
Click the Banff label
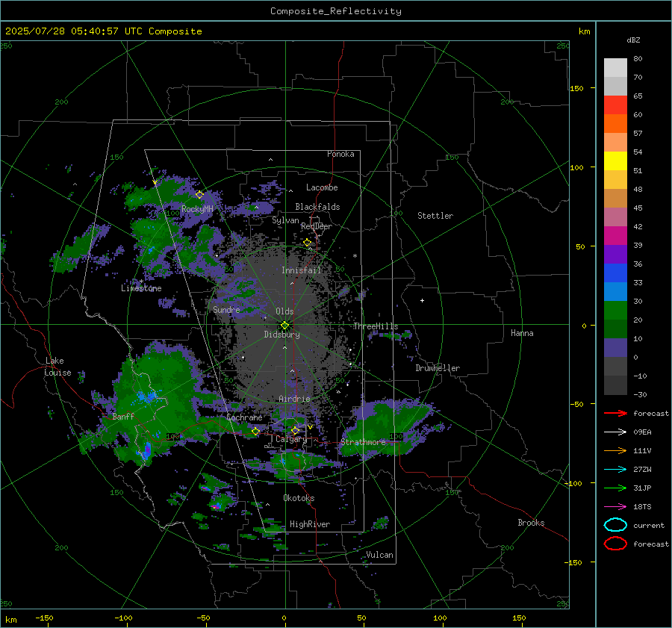tap(123, 417)
